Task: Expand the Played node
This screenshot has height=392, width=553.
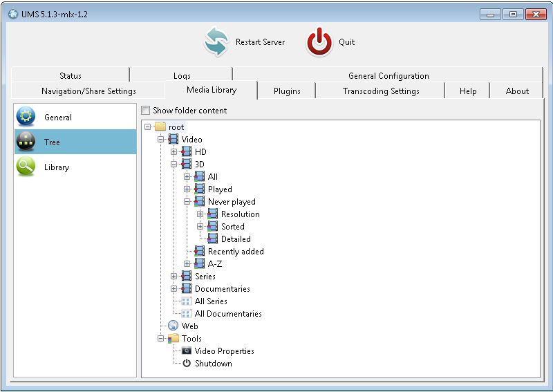Action: 187,189
